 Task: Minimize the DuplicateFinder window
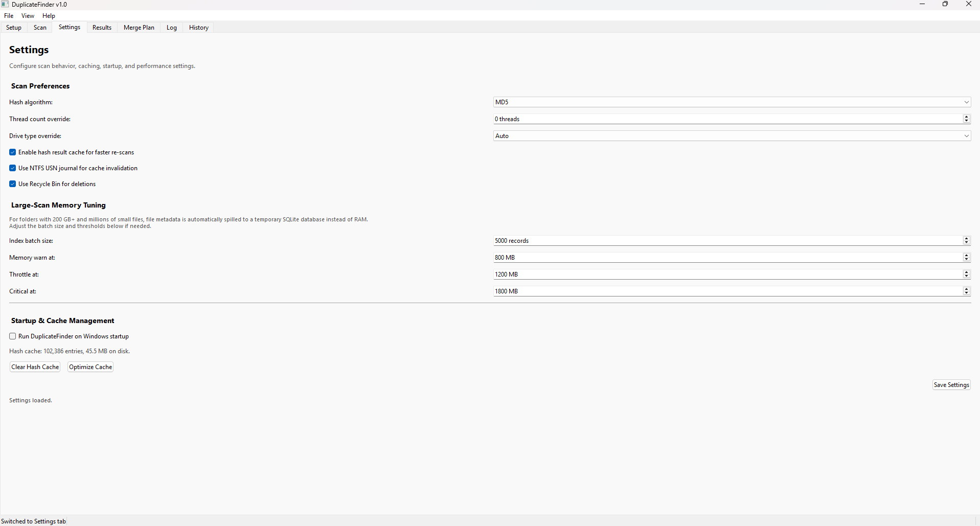(x=922, y=4)
